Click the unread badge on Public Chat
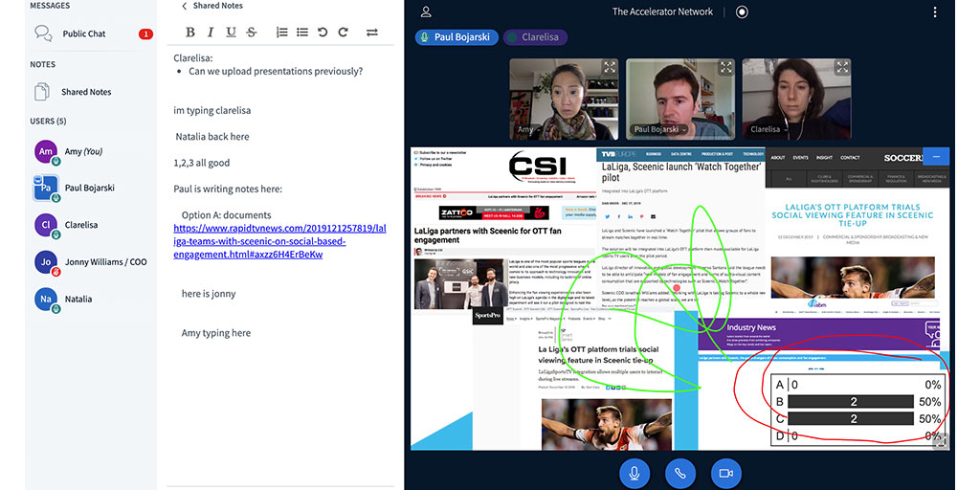The height and width of the screenshot is (490, 980). click(145, 33)
